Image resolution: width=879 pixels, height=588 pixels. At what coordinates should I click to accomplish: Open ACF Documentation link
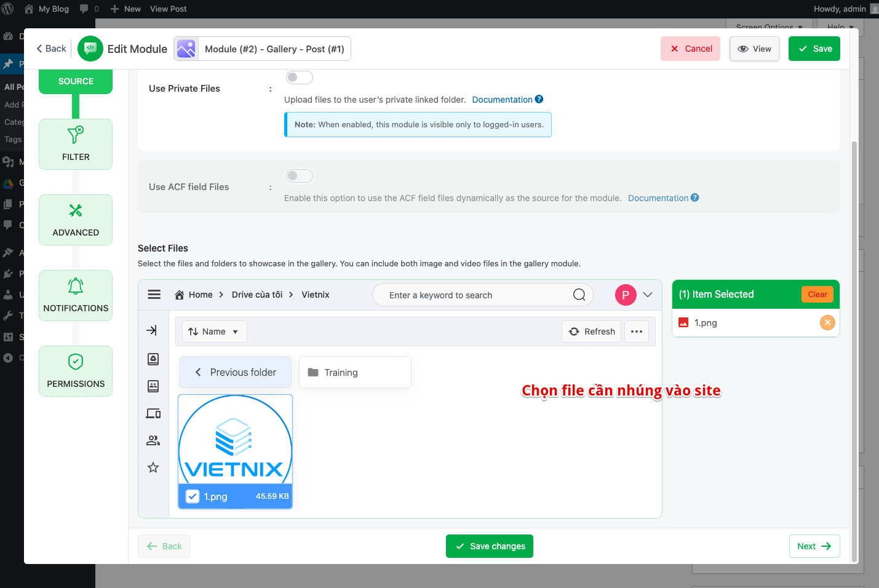pyautogui.click(x=658, y=198)
